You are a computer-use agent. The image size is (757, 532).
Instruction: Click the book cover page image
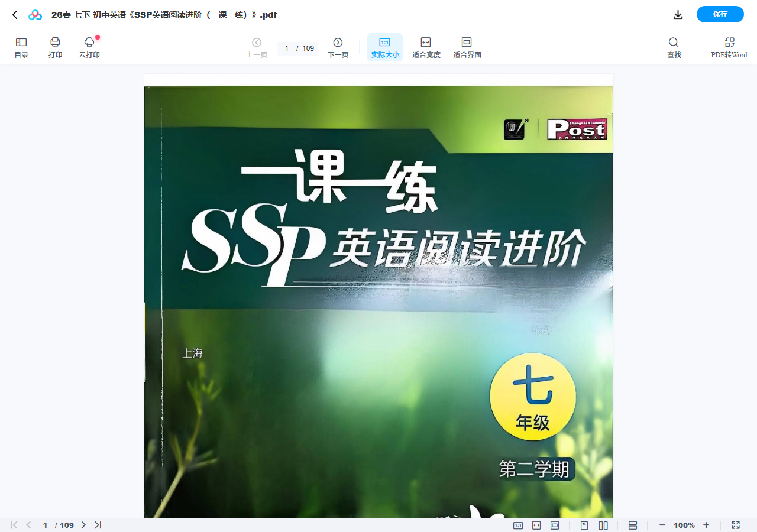(378, 296)
